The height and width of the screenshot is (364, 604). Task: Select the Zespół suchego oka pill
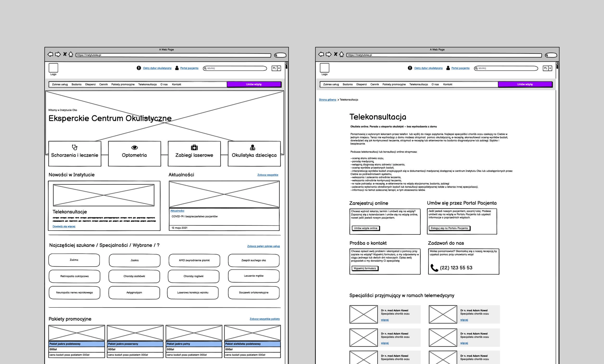pos(254,260)
